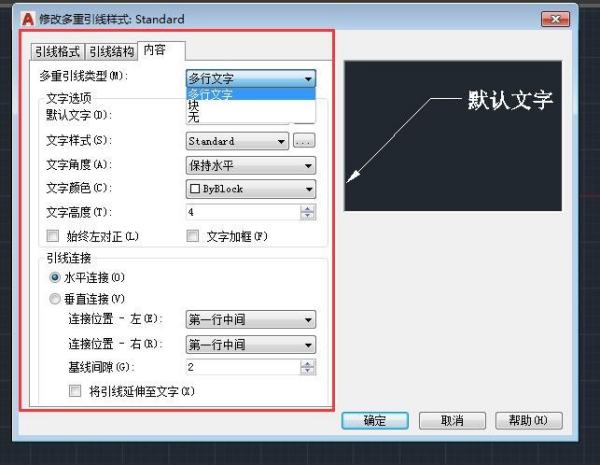The image size is (600, 465).
Task: Click the 引线连接 group label
Action: [x=68, y=258]
